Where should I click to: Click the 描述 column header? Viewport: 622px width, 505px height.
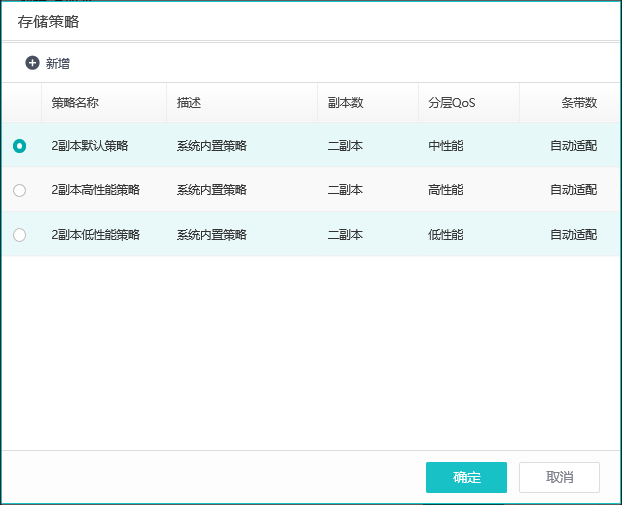189,103
